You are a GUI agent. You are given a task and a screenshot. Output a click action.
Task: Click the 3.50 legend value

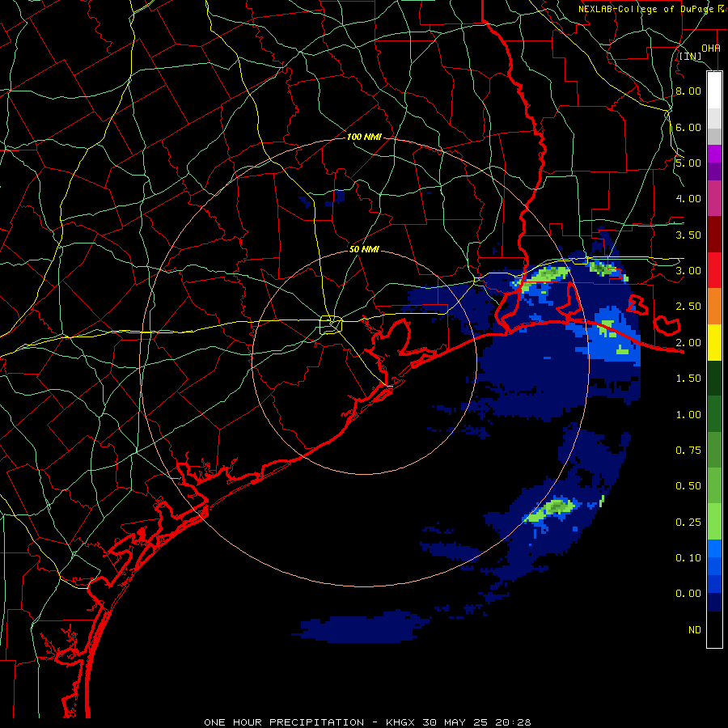click(x=688, y=235)
